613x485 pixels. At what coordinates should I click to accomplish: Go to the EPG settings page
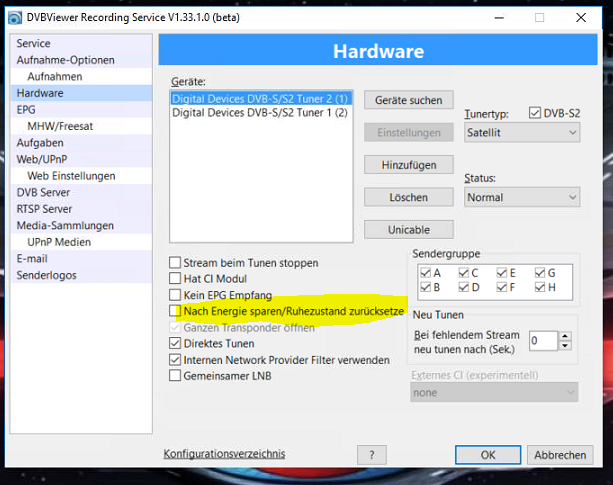81,110
